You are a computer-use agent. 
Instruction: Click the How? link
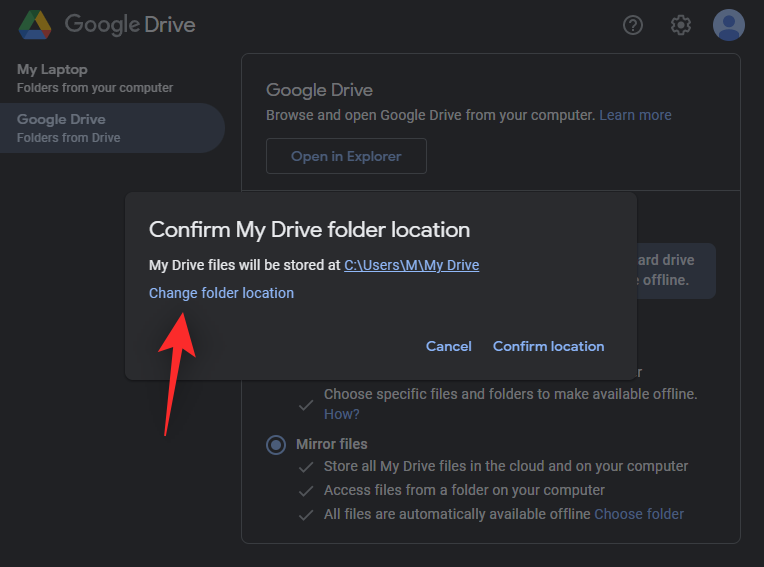point(341,414)
